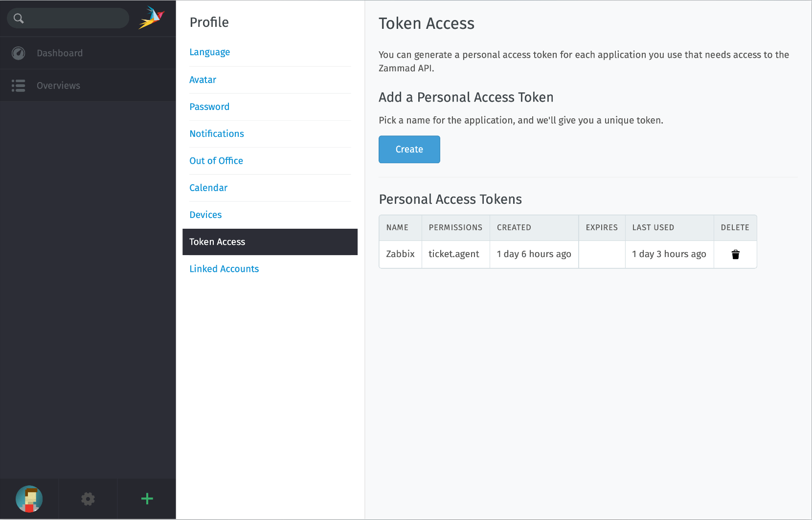Select the Notifications profile item

click(217, 133)
